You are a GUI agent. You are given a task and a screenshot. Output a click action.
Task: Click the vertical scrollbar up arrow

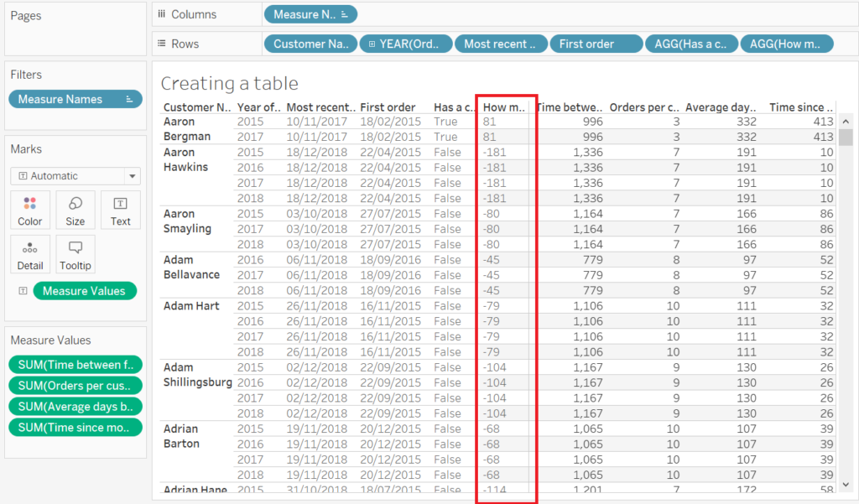[845, 120]
